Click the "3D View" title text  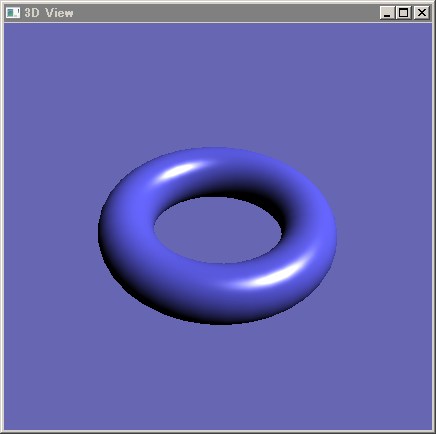(49, 13)
